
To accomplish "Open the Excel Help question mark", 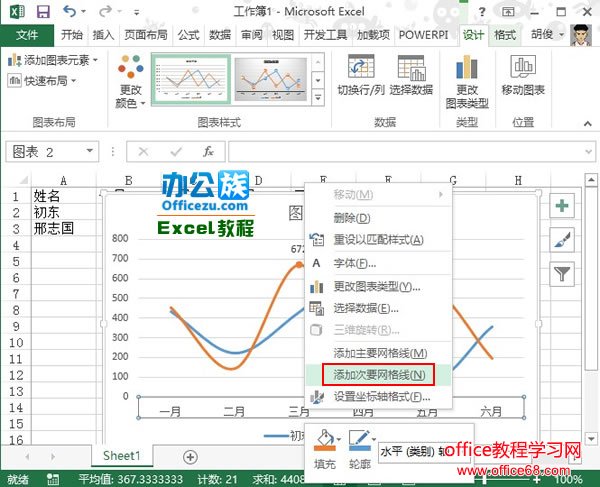I will coord(482,12).
